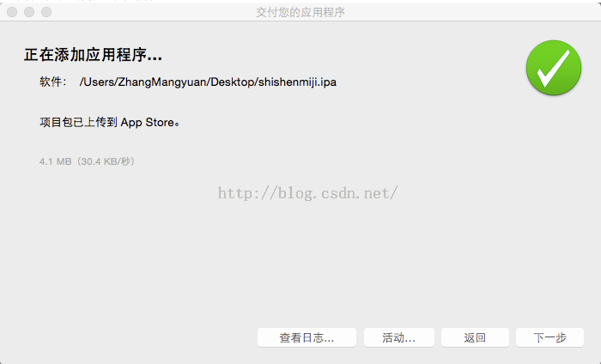
Task: Open the 查看日志... log viewer button
Action: click(x=307, y=337)
